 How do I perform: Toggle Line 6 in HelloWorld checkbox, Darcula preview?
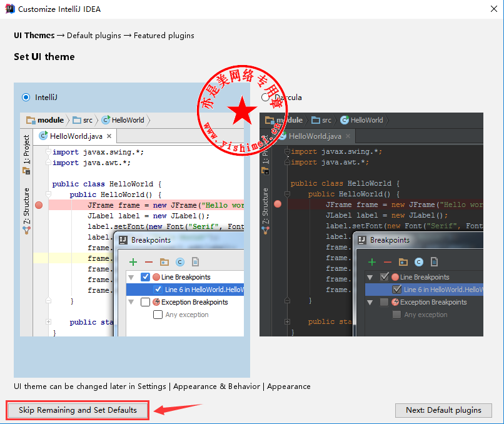pyautogui.click(x=397, y=290)
